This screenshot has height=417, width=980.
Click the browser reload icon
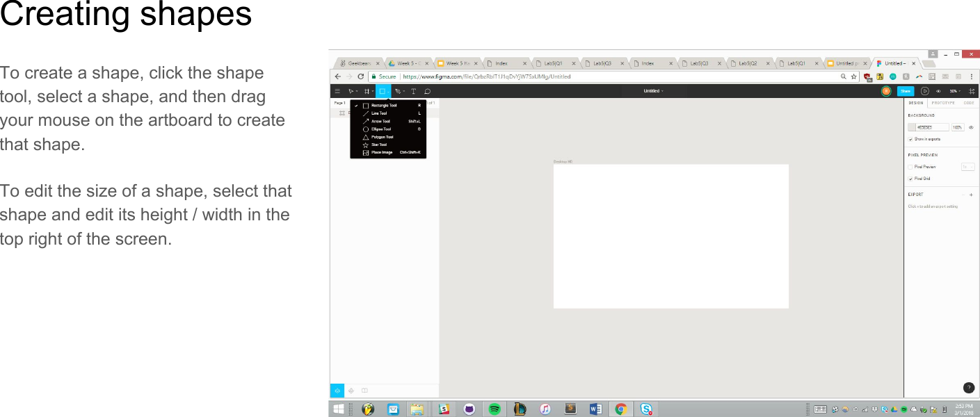tap(361, 76)
